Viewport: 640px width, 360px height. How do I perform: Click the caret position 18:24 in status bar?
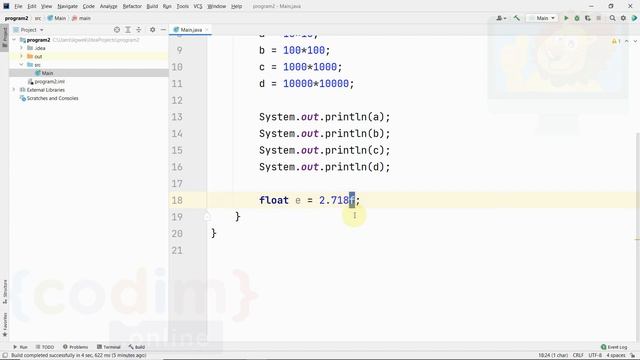(553, 356)
